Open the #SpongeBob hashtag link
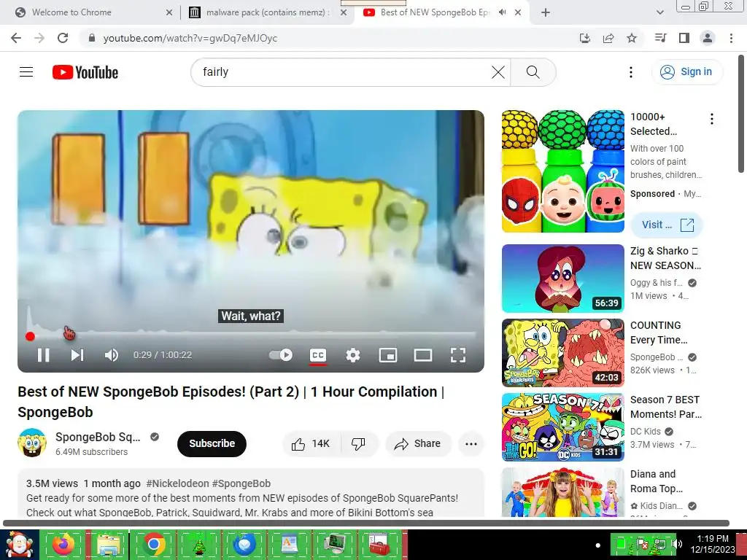 tap(241, 483)
